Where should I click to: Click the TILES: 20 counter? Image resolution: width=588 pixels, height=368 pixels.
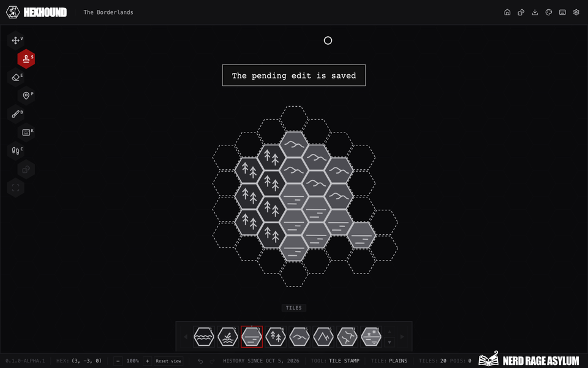[432, 361]
